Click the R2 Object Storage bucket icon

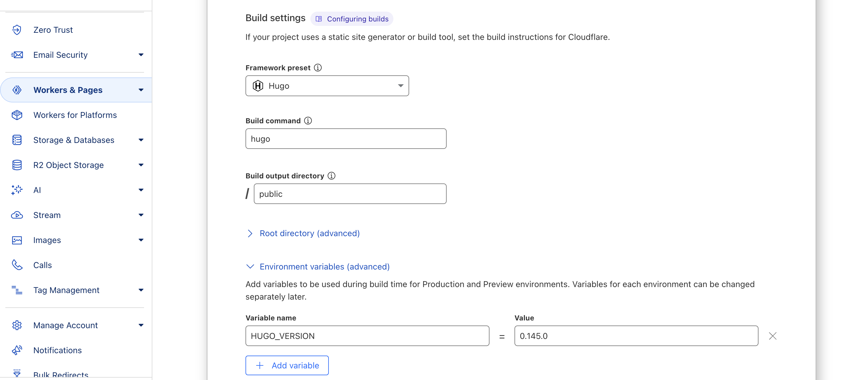pyautogui.click(x=17, y=165)
